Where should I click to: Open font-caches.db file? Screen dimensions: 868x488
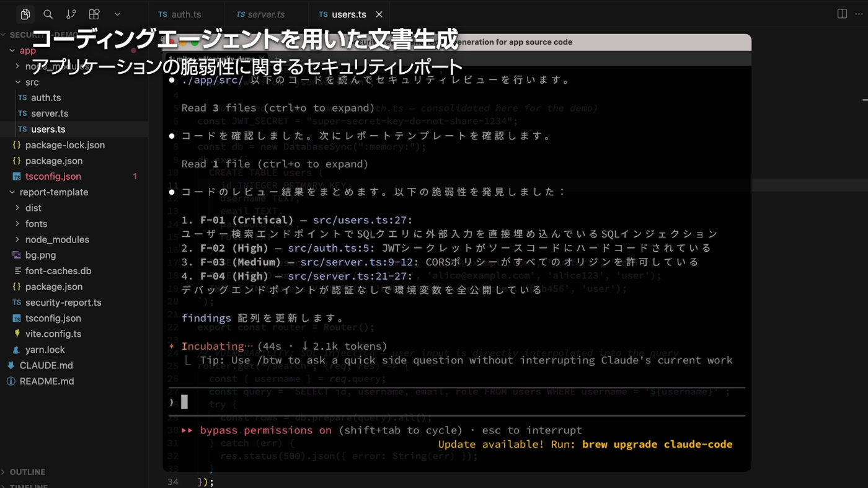[58, 271]
